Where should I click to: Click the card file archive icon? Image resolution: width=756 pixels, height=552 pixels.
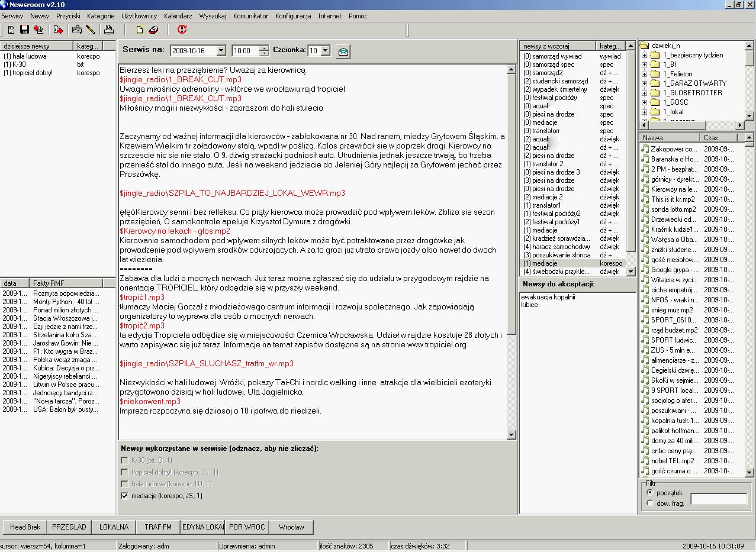pos(153,30)
